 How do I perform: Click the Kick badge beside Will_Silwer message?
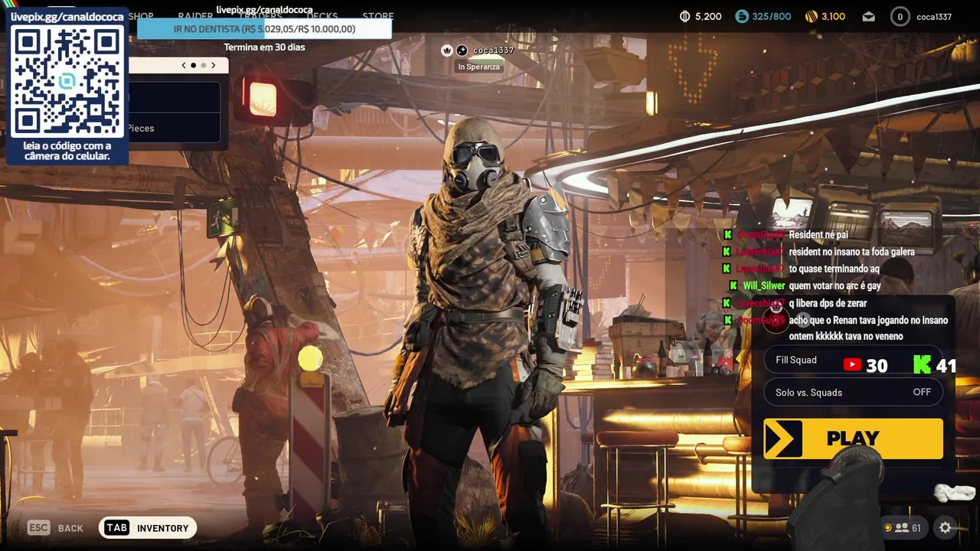733,285
